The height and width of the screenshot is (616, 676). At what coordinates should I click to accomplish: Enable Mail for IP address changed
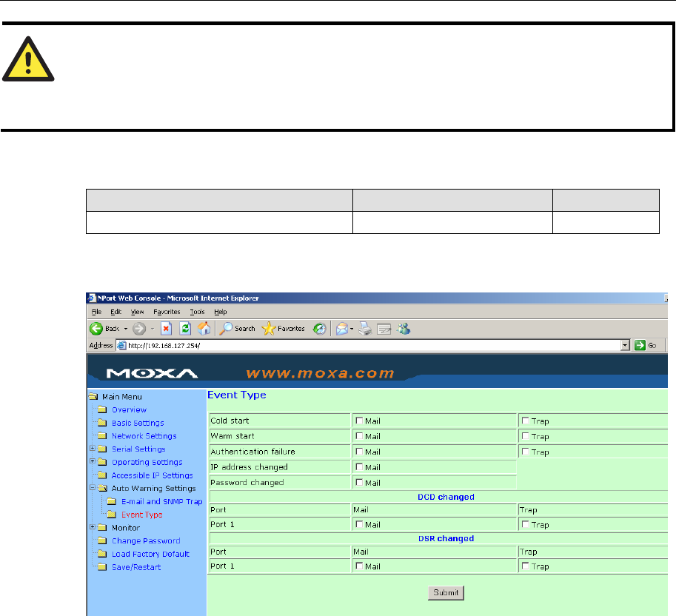359,467
